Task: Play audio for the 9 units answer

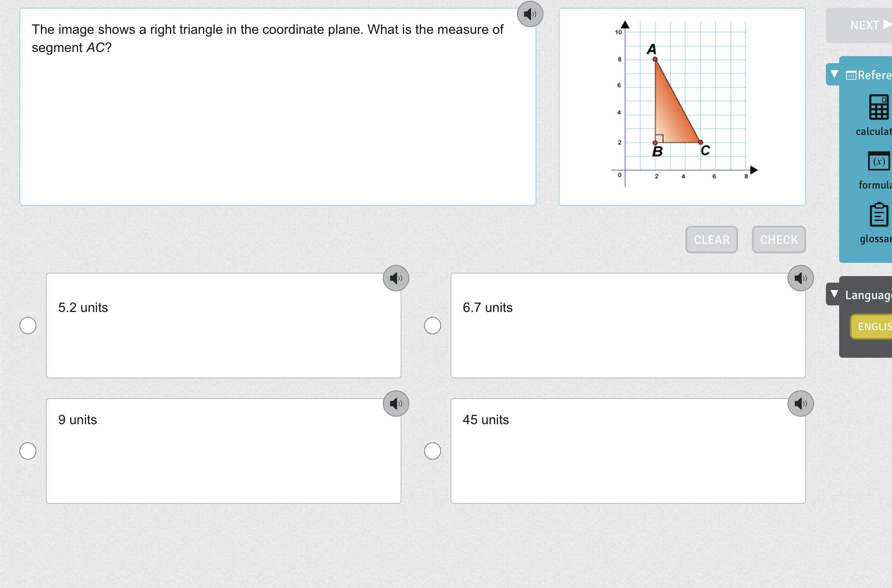Action: coord(396,404)
